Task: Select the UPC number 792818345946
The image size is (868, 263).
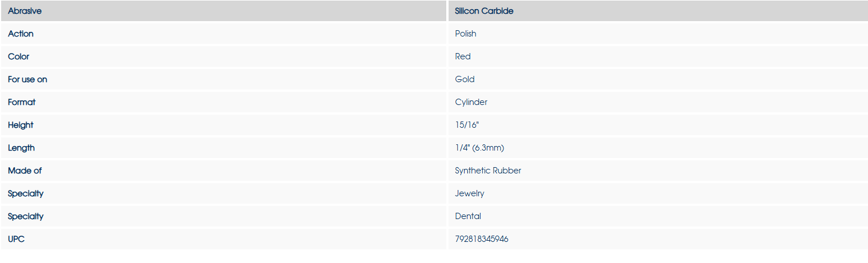Action: coord(482,239)
